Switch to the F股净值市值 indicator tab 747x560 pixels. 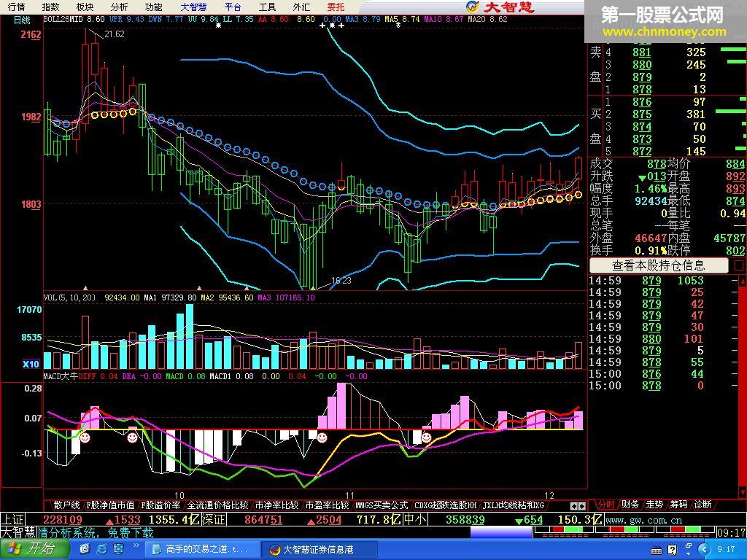tap(111, 505)
